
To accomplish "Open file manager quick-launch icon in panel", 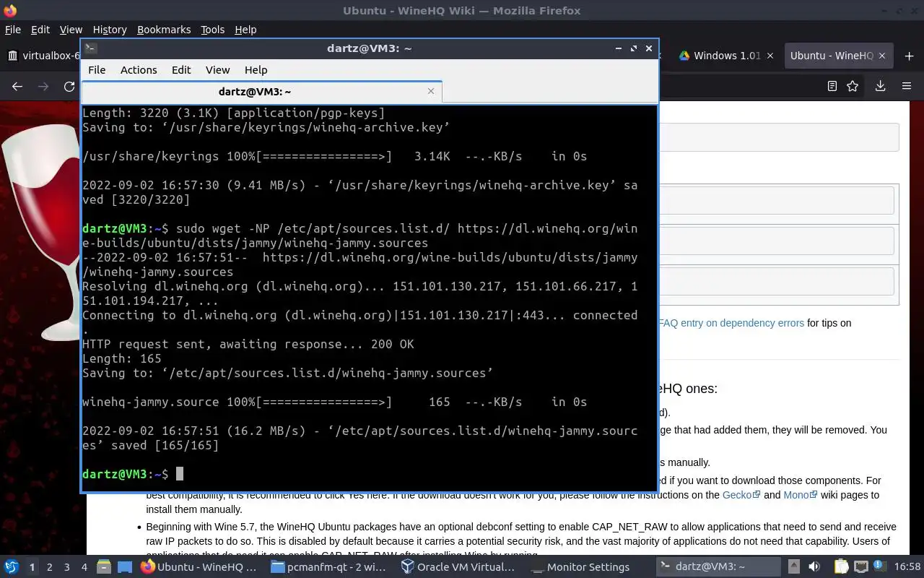I will click(x=103, y=567).
